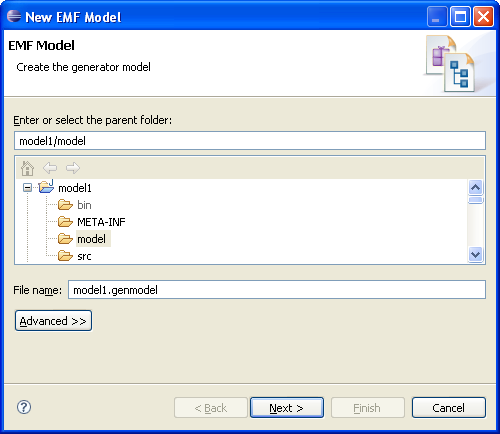Click the Home navigation icon
500x434 pixels.
[27, 168]
